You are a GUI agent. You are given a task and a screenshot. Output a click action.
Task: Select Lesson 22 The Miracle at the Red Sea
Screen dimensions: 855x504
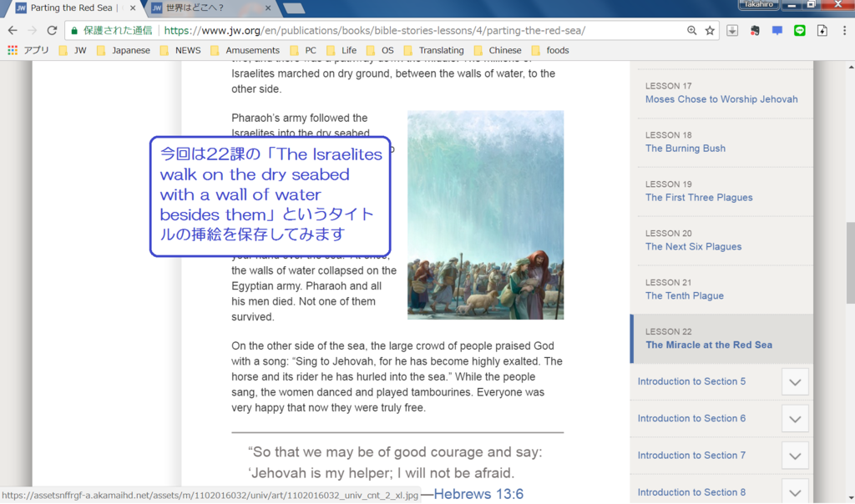pos(721,338)
